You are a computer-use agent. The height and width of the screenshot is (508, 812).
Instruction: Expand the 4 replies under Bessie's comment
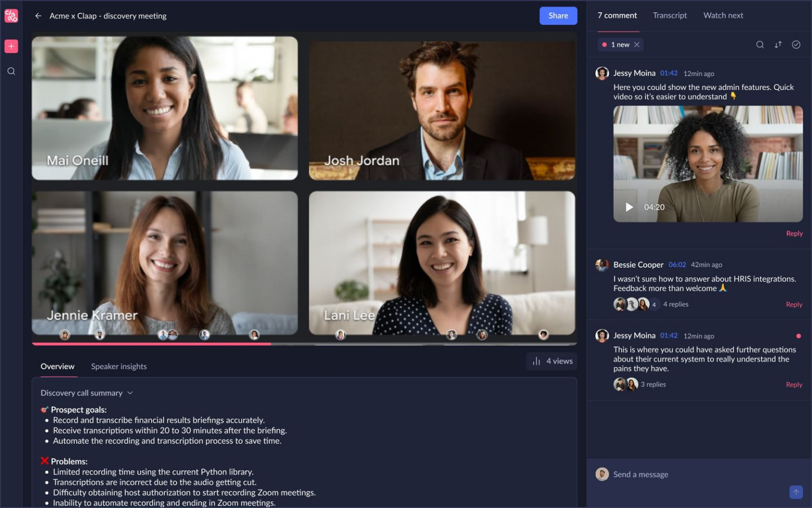point(675,304)
